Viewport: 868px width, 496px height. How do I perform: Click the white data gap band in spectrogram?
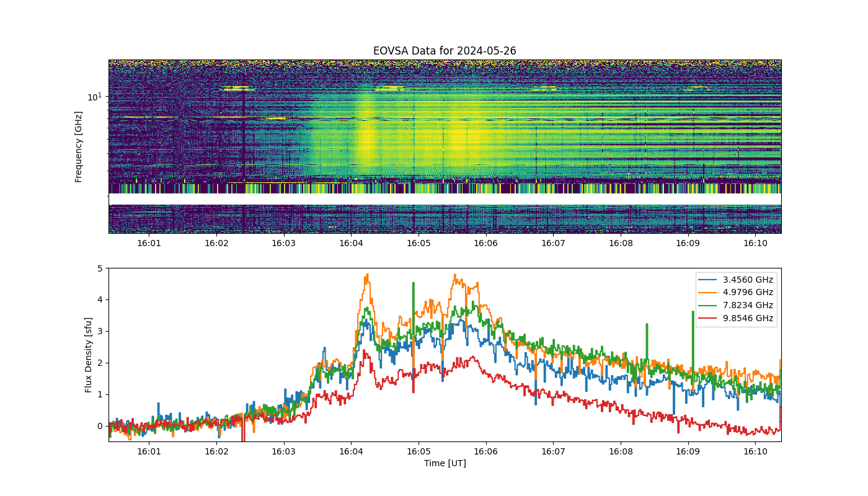[445, 199]
